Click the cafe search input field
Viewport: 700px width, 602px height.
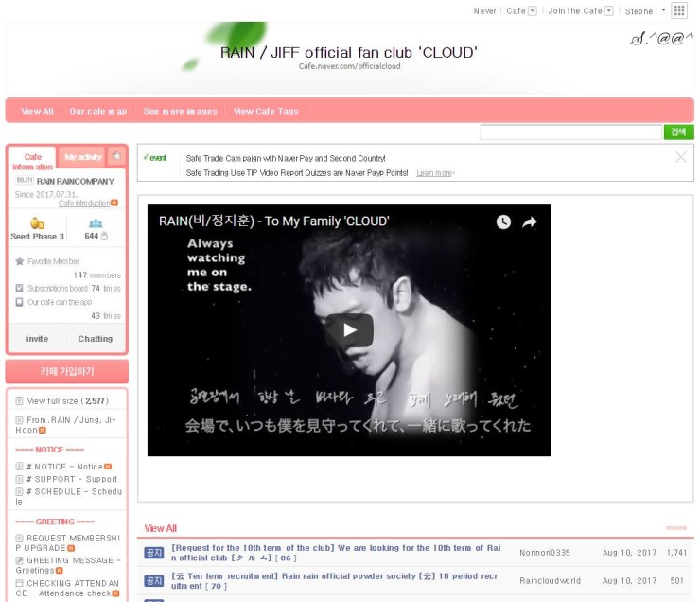(x=570, y=133)
